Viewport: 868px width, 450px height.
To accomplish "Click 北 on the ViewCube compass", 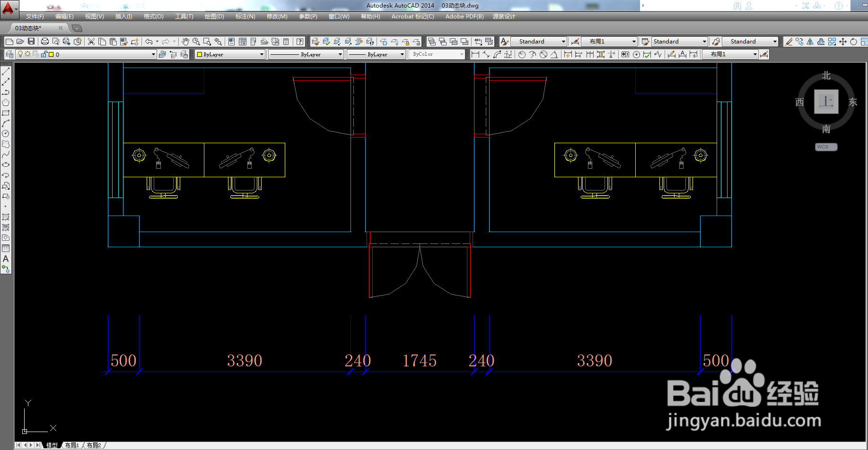I will [826, 76].
